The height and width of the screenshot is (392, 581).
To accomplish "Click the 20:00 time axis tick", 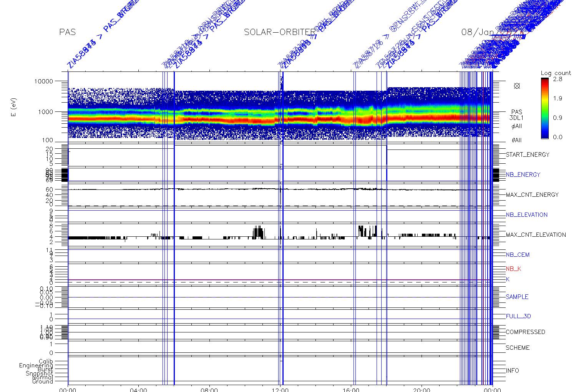I will coord(422,390).
